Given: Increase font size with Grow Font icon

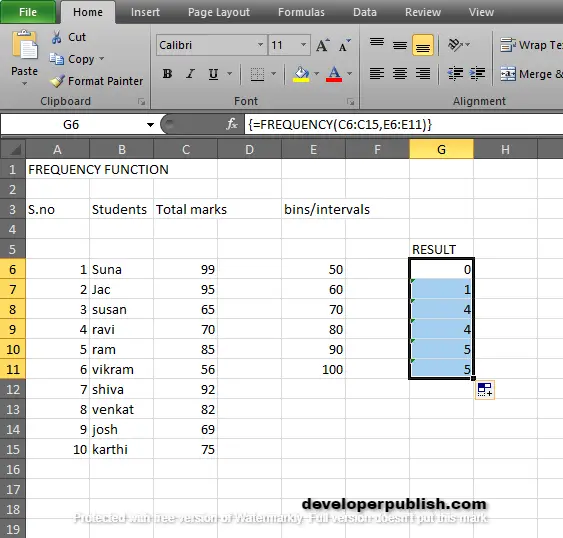Looking at the screenshot, I should (323, 45).
